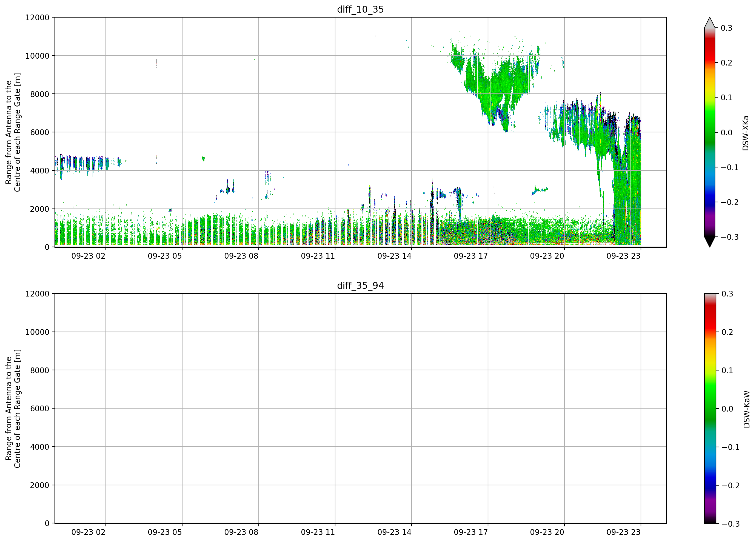
Task: Click '09-23 11' under the diff_35_94 plot
Action: 318,532
